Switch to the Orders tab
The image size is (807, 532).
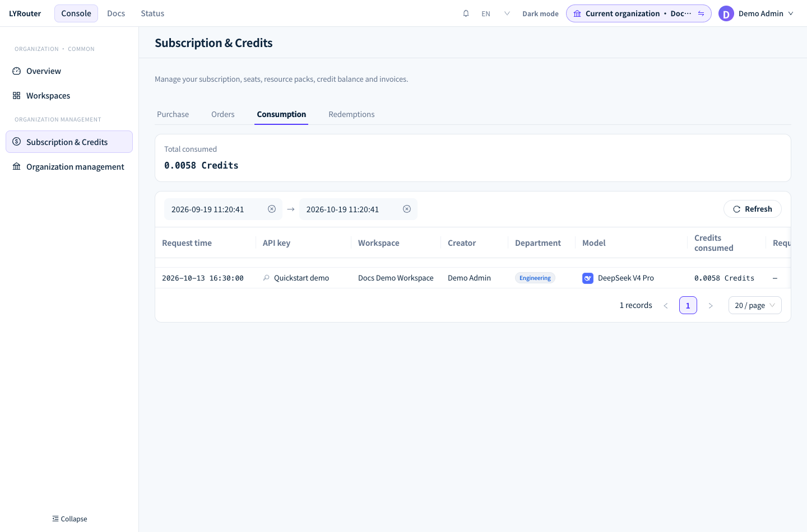[x=223, y=114]
